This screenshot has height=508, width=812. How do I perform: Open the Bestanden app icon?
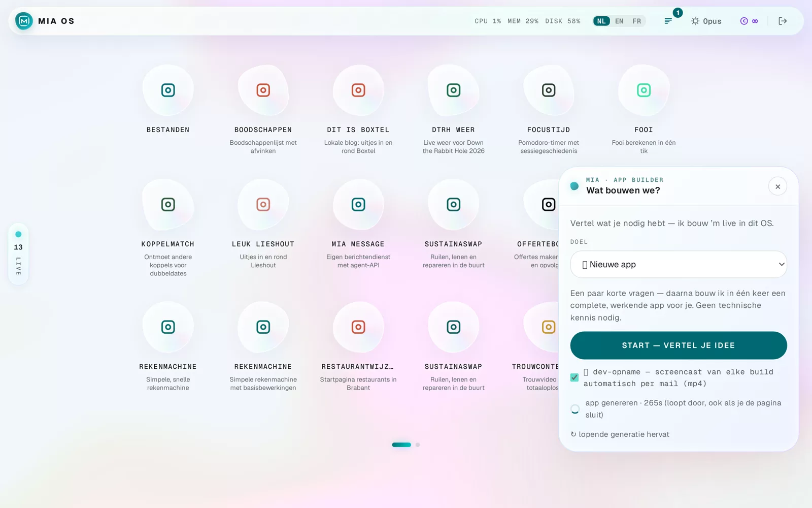coord(168,90)
